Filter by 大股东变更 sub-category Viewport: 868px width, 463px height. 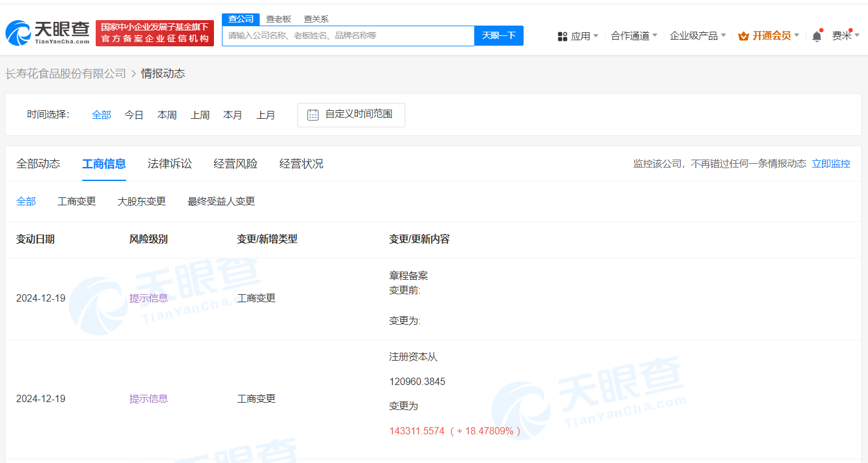(141, 202)
